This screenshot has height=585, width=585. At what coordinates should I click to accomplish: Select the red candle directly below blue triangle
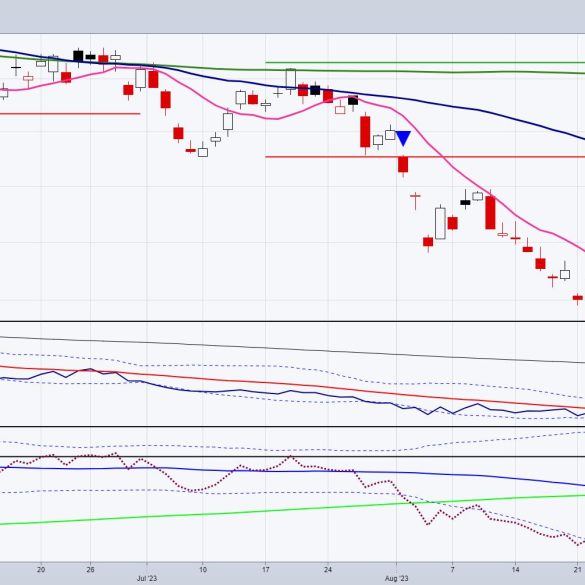coord(403,165)
